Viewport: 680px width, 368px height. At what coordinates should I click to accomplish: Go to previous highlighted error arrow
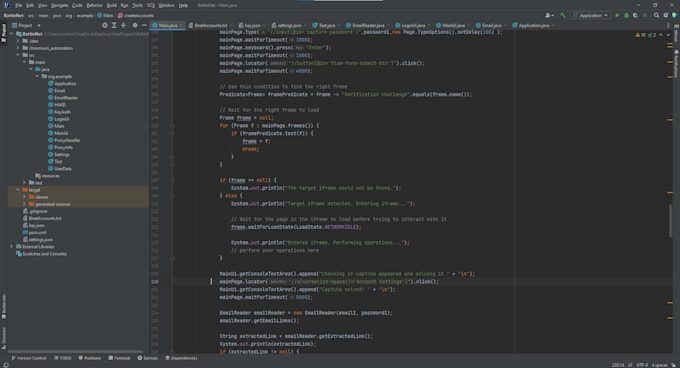coord(660,35)
